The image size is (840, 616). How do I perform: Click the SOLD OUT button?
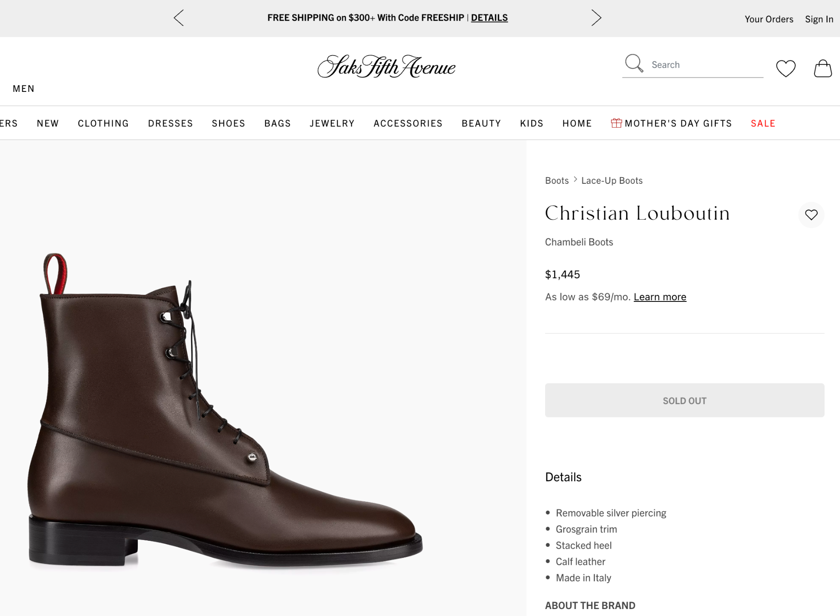pos(684,400)
